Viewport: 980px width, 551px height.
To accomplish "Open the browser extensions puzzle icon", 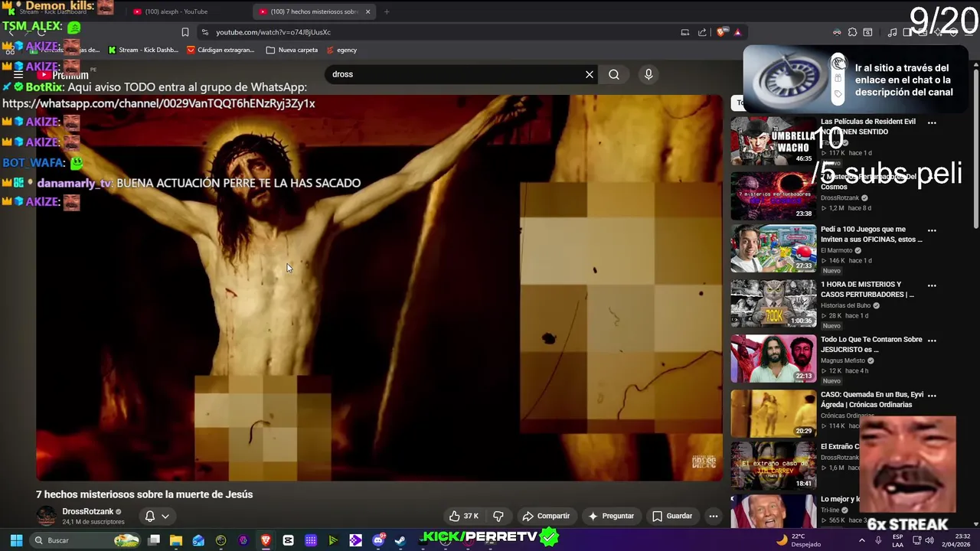I will tap(854, 32).
